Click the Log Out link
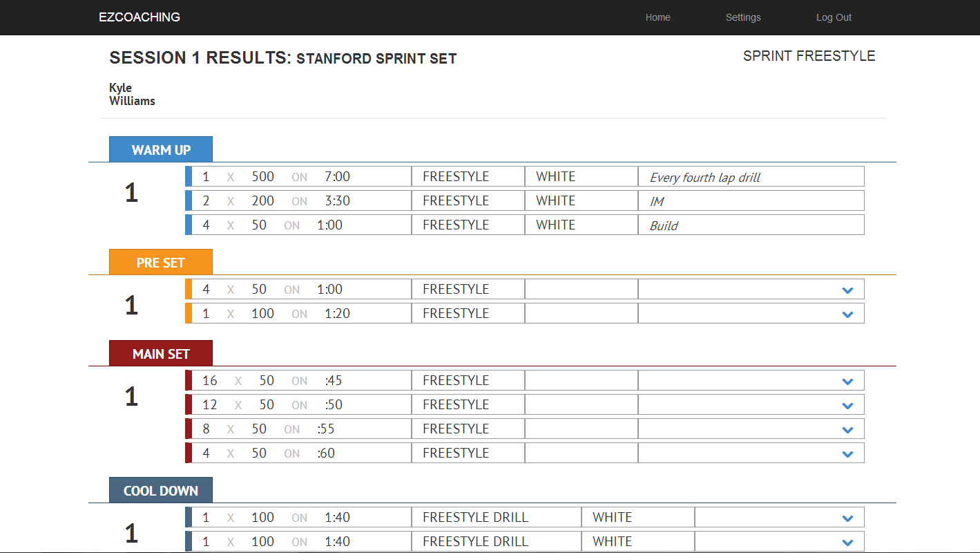Screen dimensions: 980x553 [x=834, y=17]
